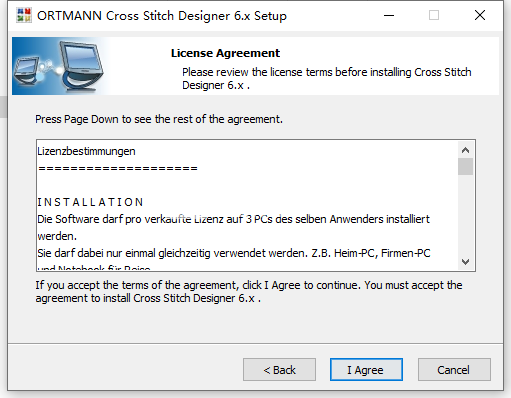Click the license scrollbar thumb
This screenshot has width=511, height=398.
click(x=465, y=166)
